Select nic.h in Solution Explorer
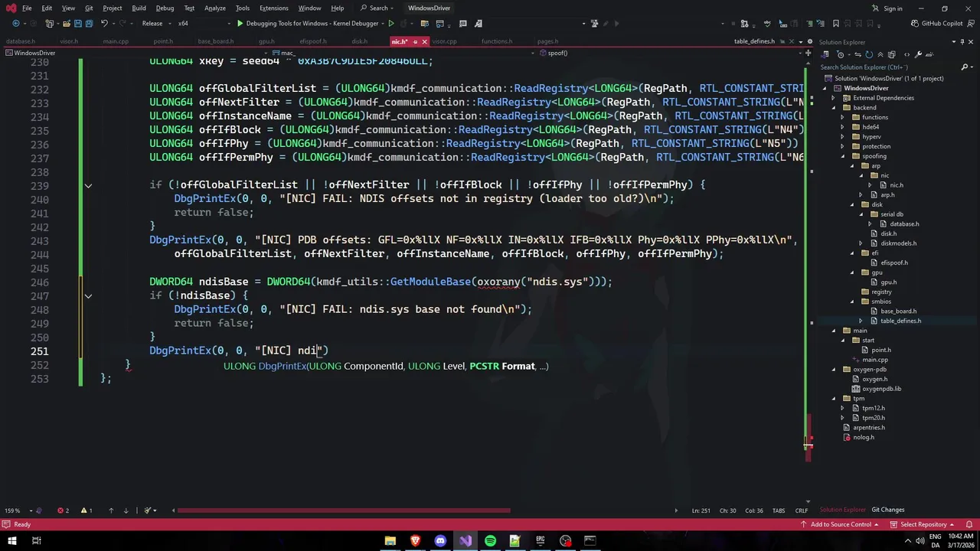 point(896,185)
